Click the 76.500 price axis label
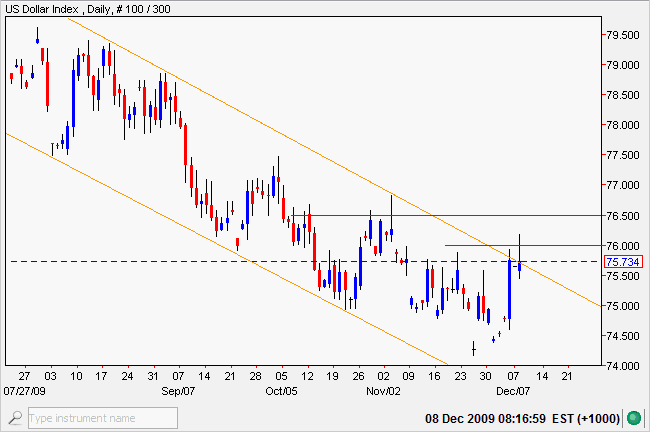Viewport: 650px width, 432px height. coord(623,216)
